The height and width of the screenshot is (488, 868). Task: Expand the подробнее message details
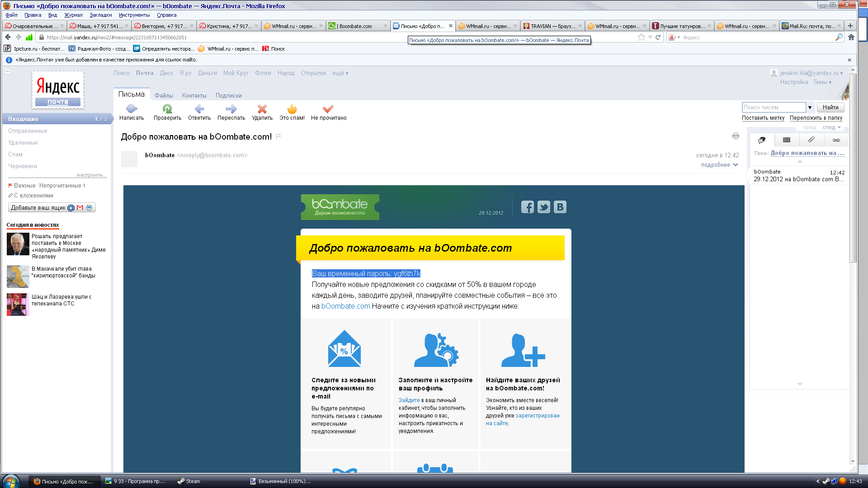(x=719, y=165)
